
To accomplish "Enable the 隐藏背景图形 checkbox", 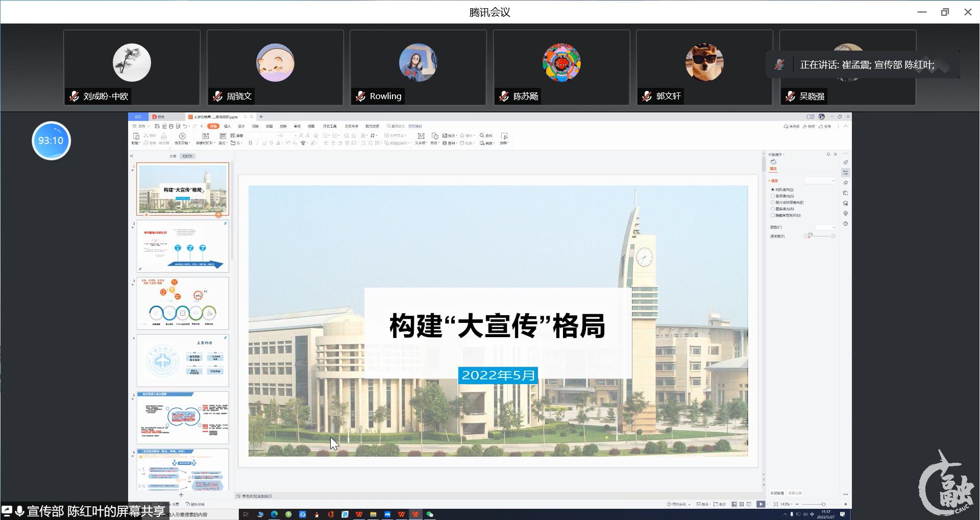I will point(773,215).
